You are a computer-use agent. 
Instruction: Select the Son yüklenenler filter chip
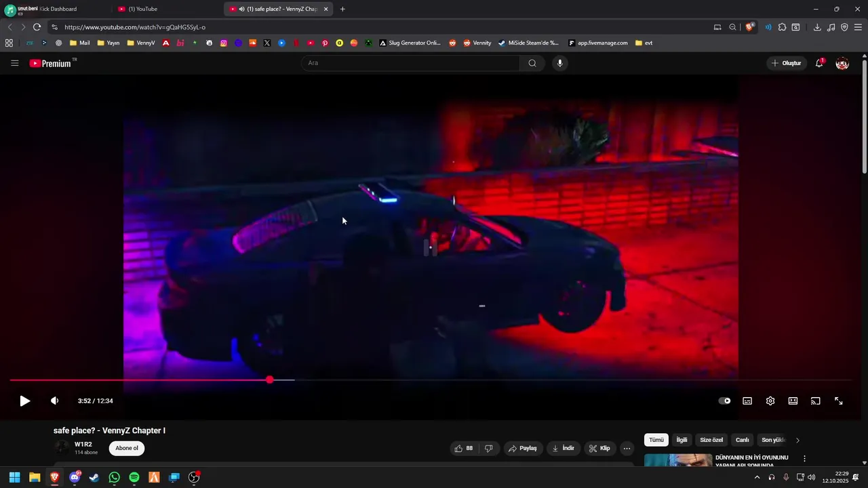[x=773, y=440]
